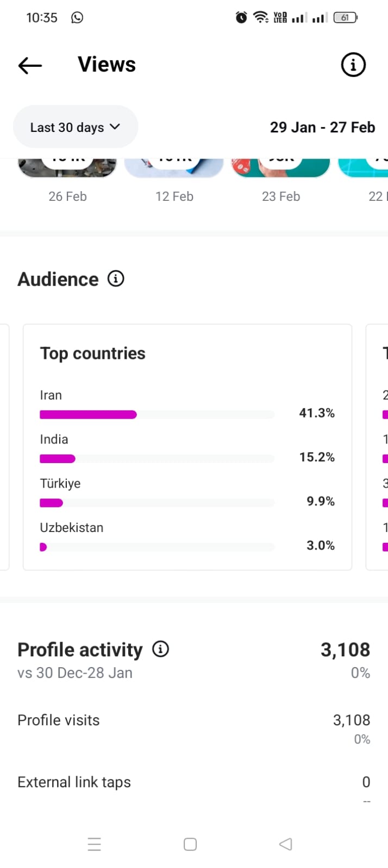Tap the External link taps row
The height and width of the screenshot is (868, 388).
point(193,782)
